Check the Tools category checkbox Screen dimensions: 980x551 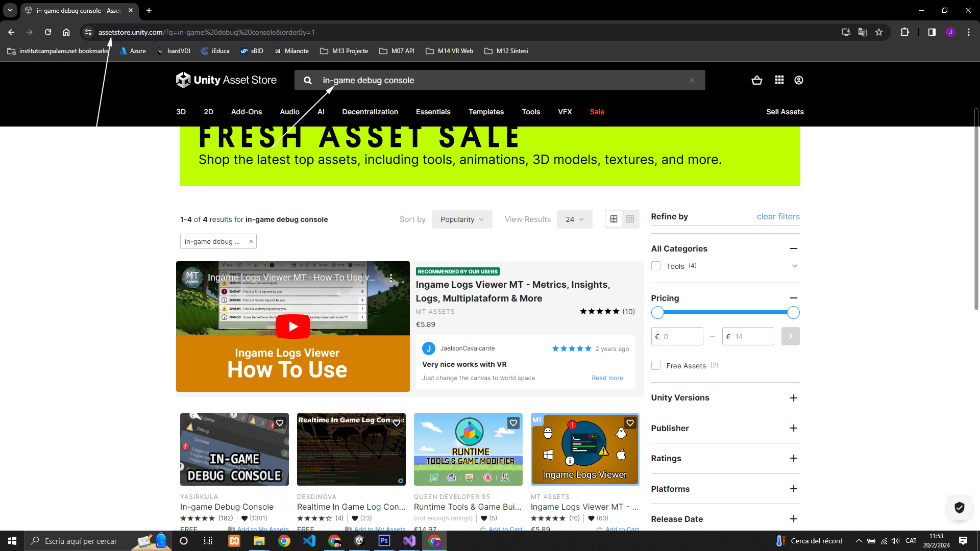pos(656,266)
